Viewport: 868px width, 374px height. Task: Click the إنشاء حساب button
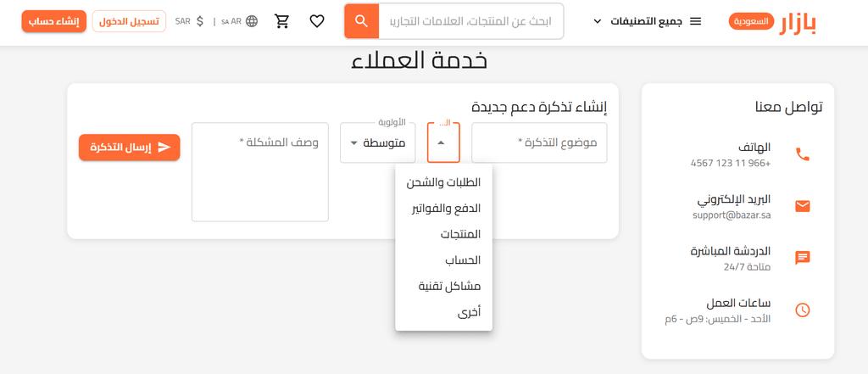(53, 21)
